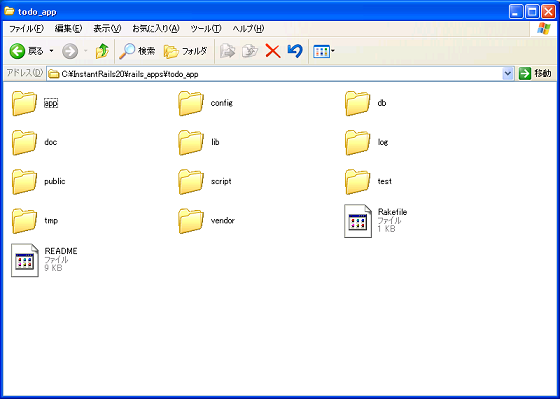Click the green Back arrow button

tap(17, 51)
